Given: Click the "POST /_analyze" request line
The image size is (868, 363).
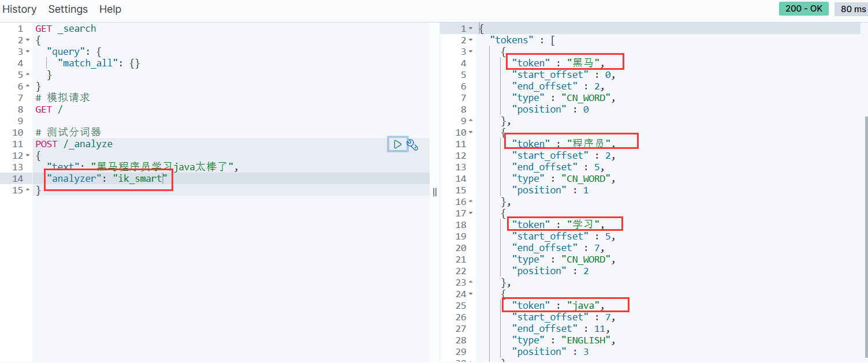Looking at the screenshot, I should tap(74, 144).
